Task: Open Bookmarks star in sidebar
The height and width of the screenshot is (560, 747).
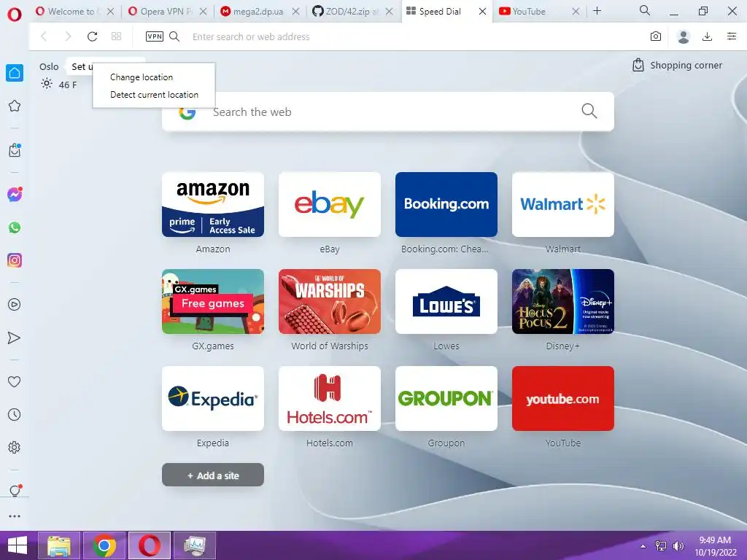Action: click(15, 106)
